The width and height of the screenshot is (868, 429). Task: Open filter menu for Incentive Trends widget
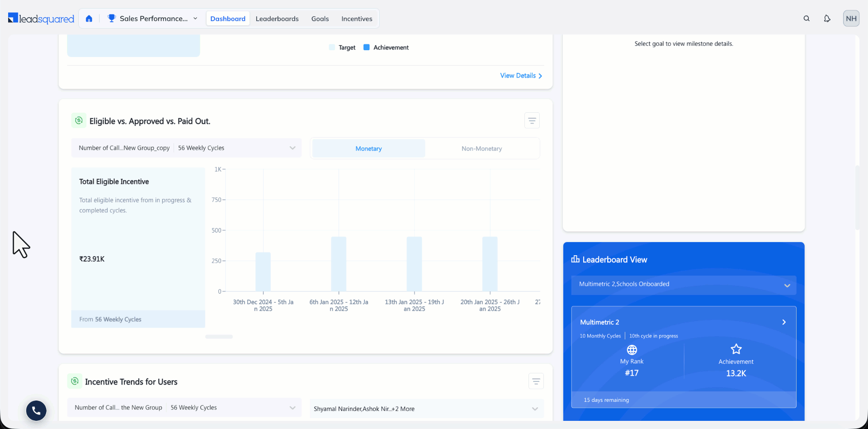point(536,381)
